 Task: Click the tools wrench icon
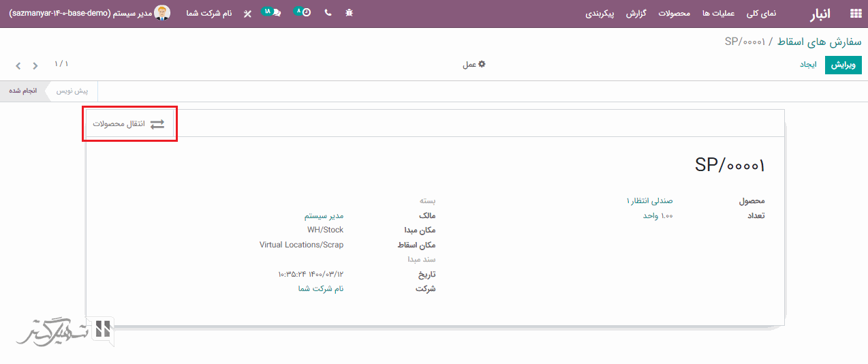[247, 13]
